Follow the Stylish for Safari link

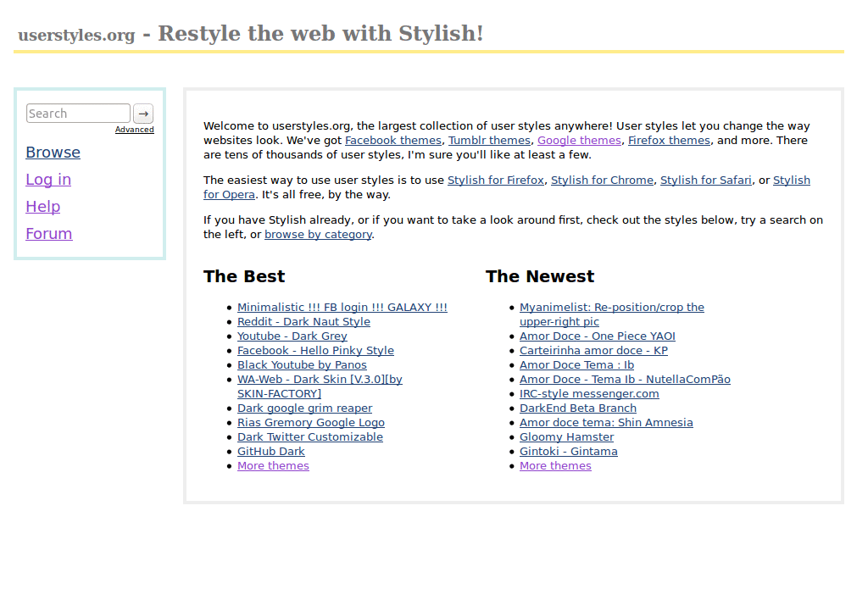pos(706,181)
